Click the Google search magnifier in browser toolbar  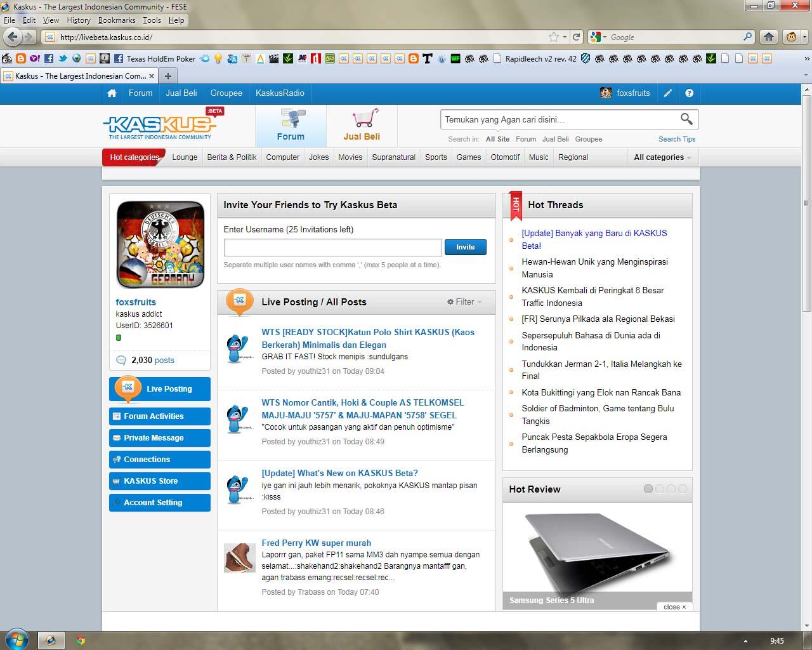click(748, 37)
